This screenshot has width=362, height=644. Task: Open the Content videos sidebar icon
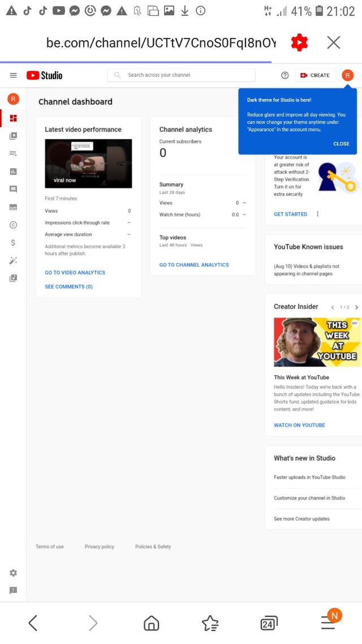(13, 136)
